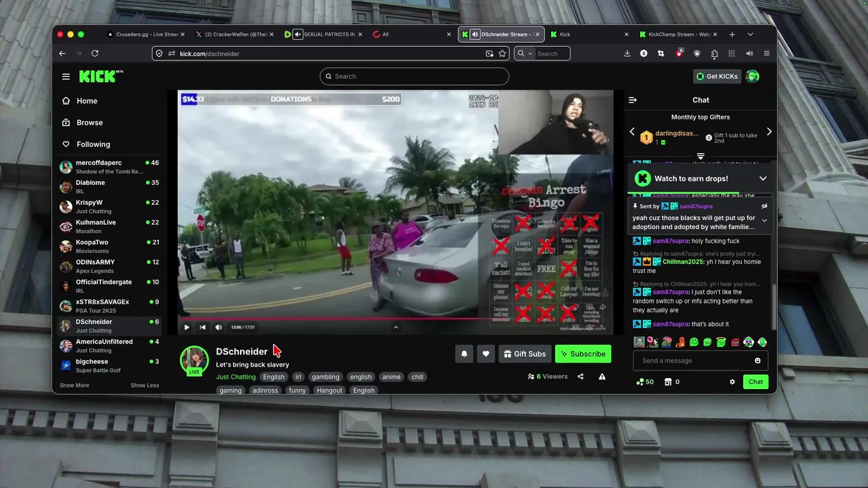The height and width of the screenshot is (488, 868).
Task: Open the mercoffdaperc channel in sidebar
Action: click(x=110, y=167)
